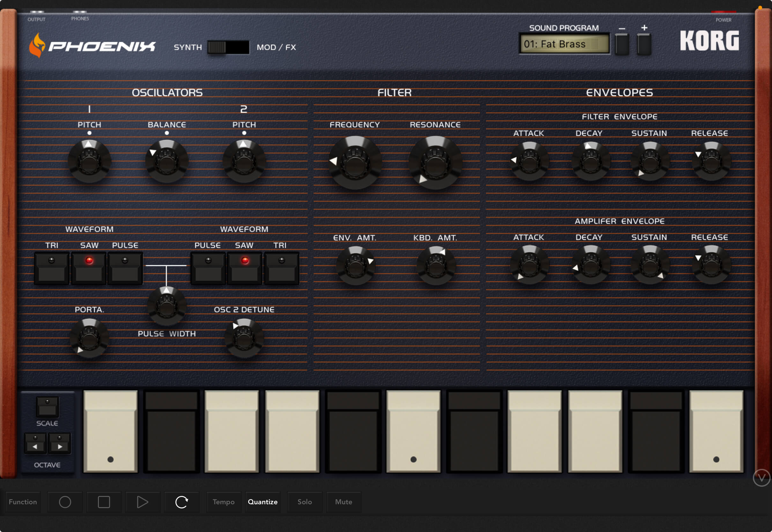Play the middle white key with dot
Viewport: 772px width, 532px height.
point(413,431)
